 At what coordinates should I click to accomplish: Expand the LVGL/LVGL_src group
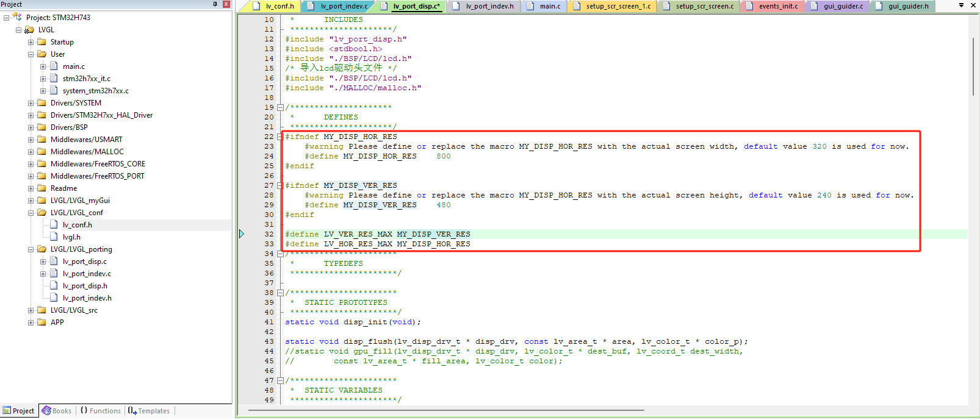[31, 310]
